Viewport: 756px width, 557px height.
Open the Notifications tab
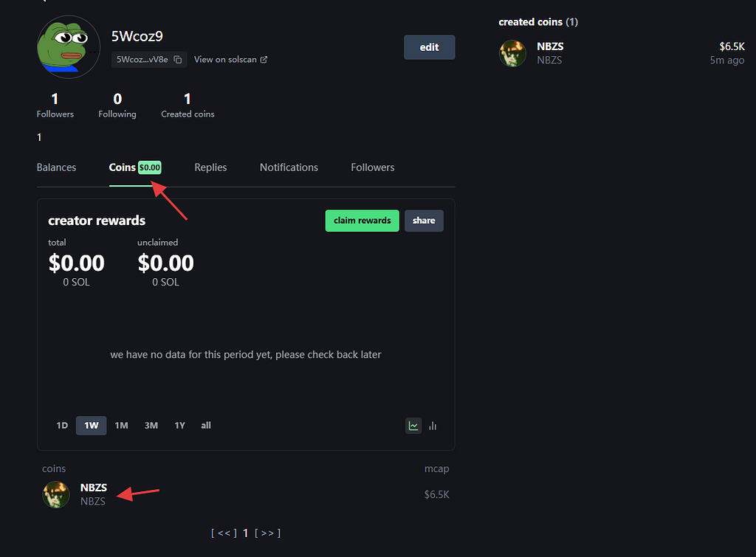tap(289, 167)
